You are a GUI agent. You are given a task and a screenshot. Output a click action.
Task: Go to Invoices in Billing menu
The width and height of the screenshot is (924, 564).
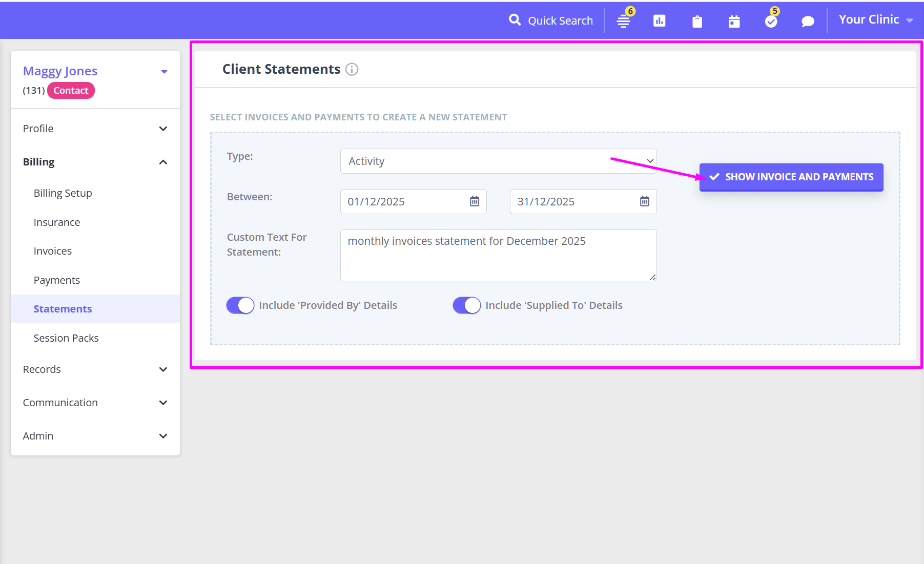pyautogui.click(x=53, y=251)
